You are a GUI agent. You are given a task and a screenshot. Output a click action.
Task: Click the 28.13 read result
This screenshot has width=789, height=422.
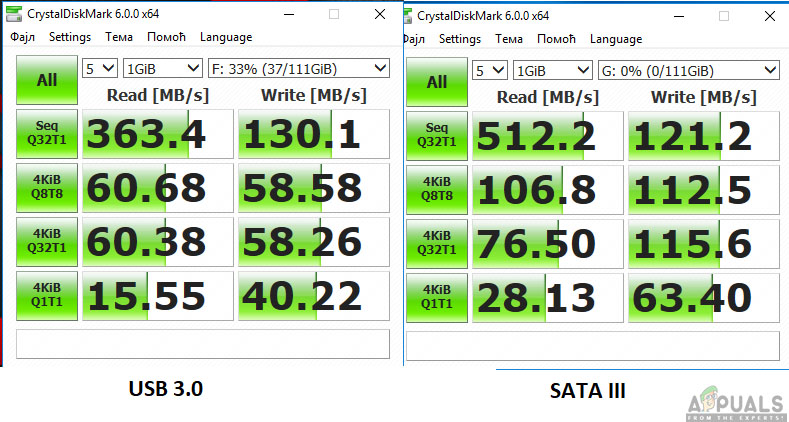(x=547, y=298)
